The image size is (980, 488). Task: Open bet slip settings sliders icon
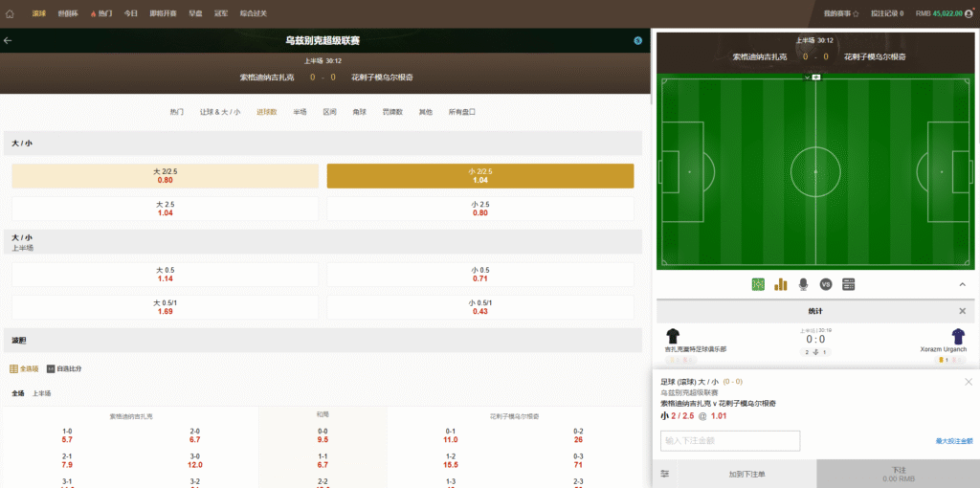coord(664,474)
